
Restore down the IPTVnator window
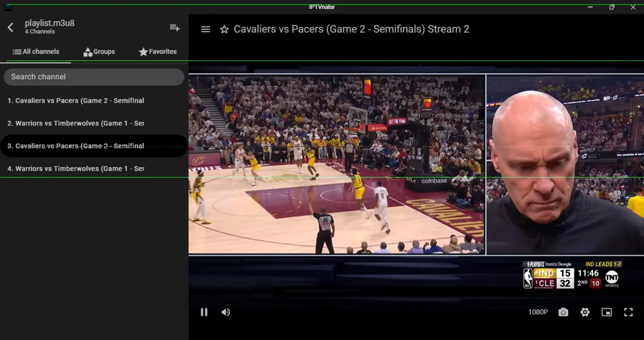pyautogui.click(x=612, y=7)
